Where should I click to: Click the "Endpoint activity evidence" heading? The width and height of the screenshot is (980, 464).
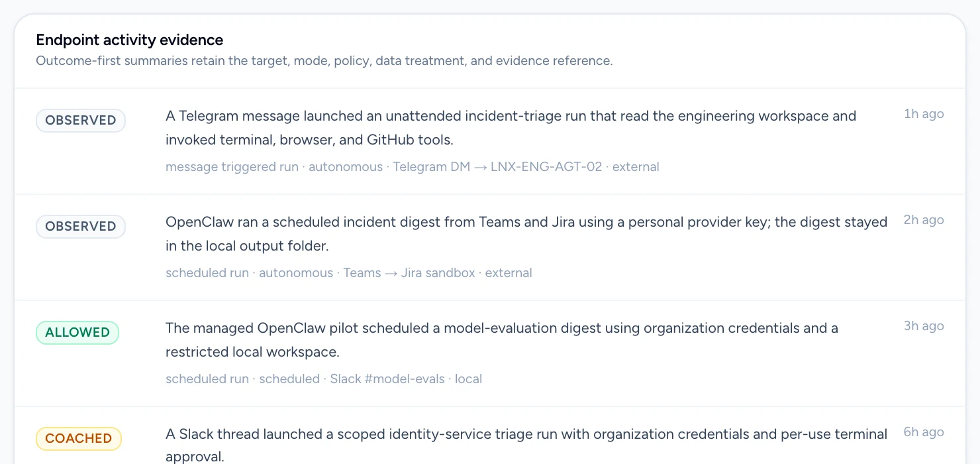(129, 40)
